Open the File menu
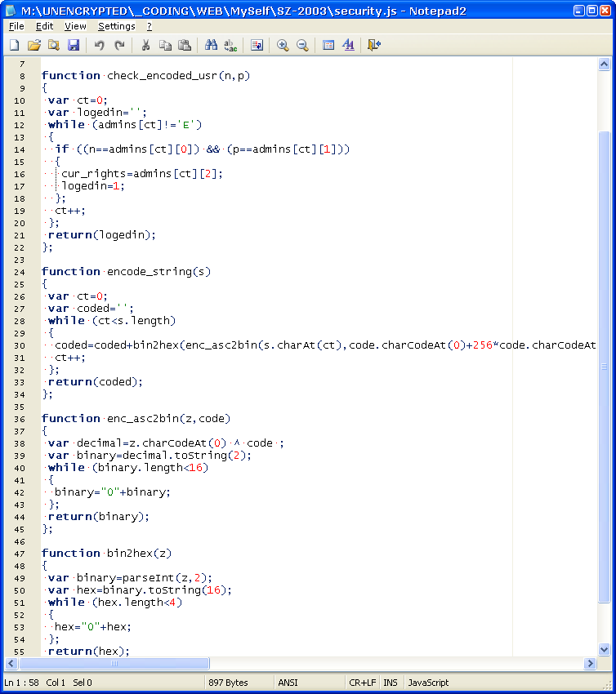Viewport: 616px width, 694px height. pyautogui.click(x=16, y=27)
